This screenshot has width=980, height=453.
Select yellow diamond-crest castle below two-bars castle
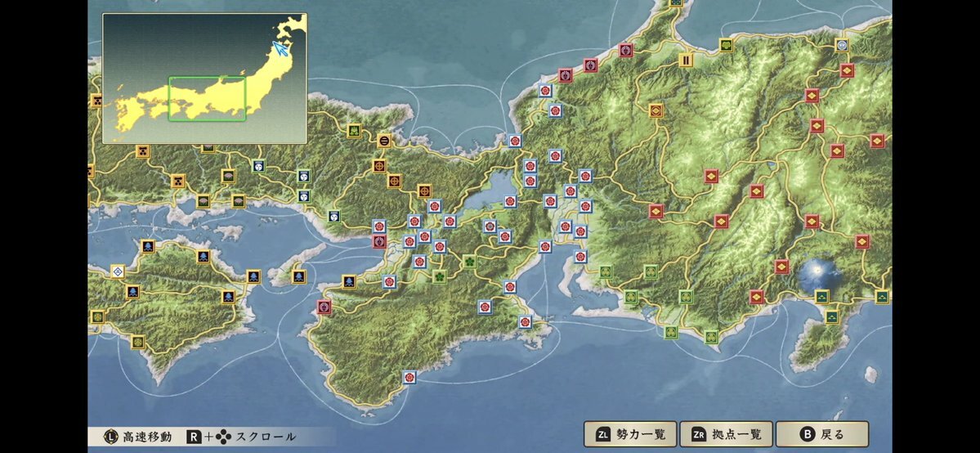pos(656,110)
